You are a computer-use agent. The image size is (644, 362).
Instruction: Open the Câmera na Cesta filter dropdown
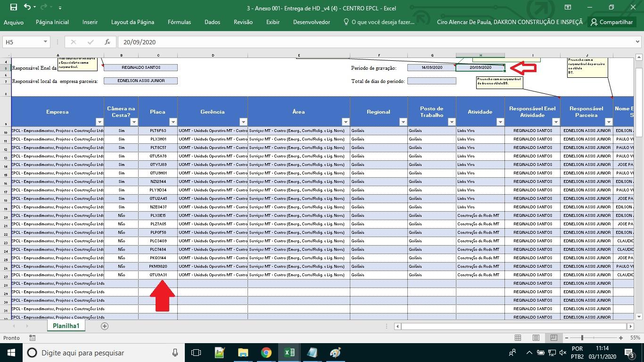(134, 122)
